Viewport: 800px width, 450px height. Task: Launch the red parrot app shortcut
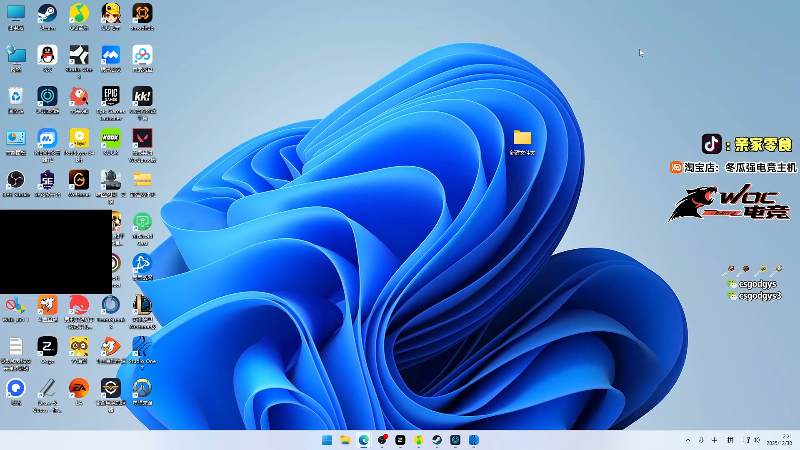click(x=79, y=96)
